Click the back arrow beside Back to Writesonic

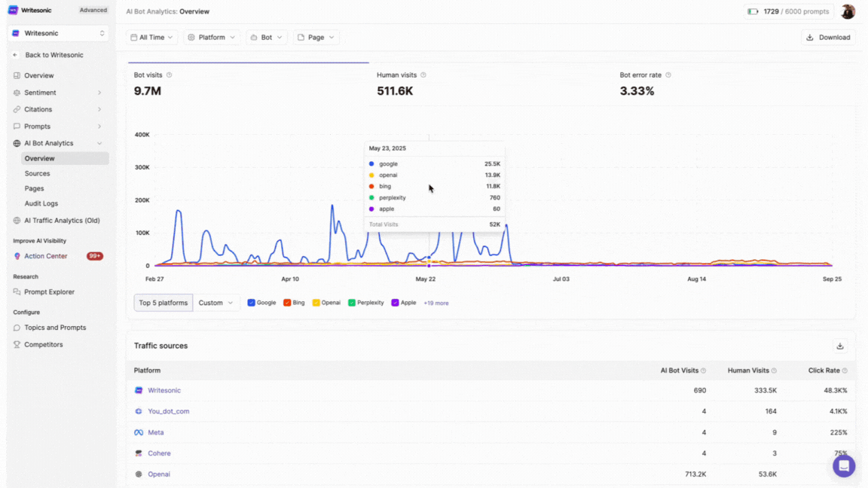16,55
